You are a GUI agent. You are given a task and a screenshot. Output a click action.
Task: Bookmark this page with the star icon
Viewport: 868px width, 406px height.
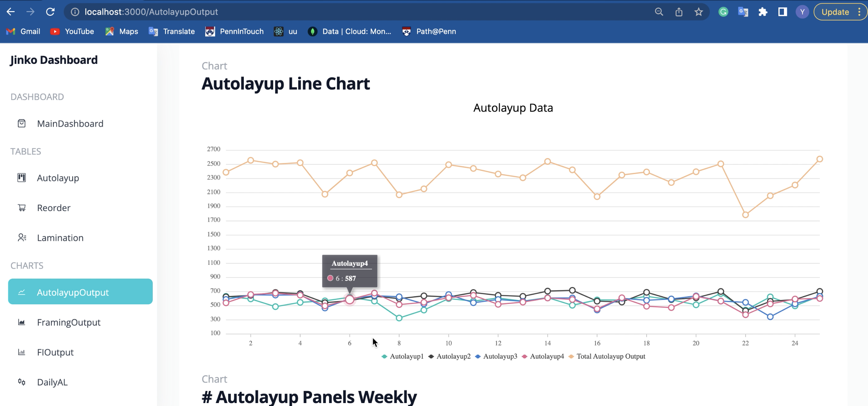pyautogui.click(x=698, y=12)
